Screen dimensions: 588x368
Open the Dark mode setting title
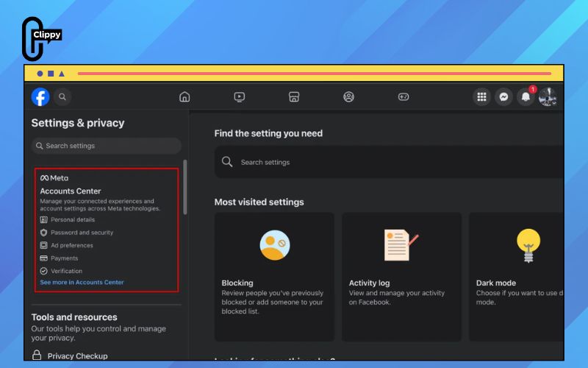pos(495,283)
